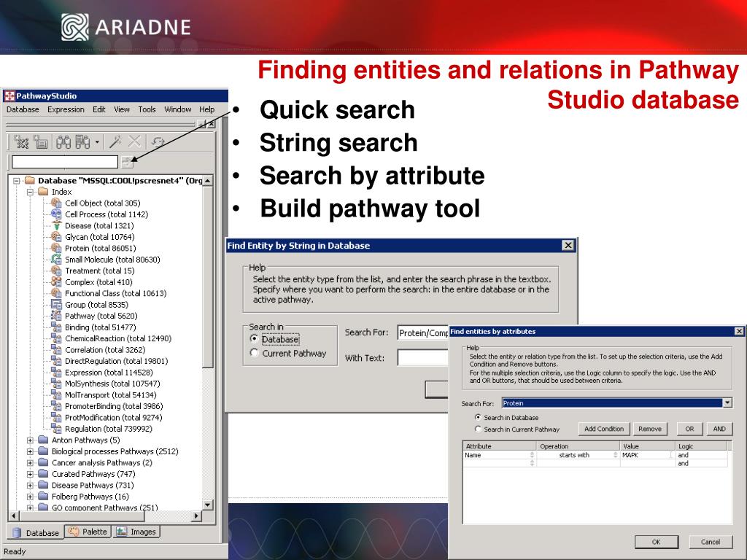Switch to the Database tab
The image size is (747, 560).
36,533
